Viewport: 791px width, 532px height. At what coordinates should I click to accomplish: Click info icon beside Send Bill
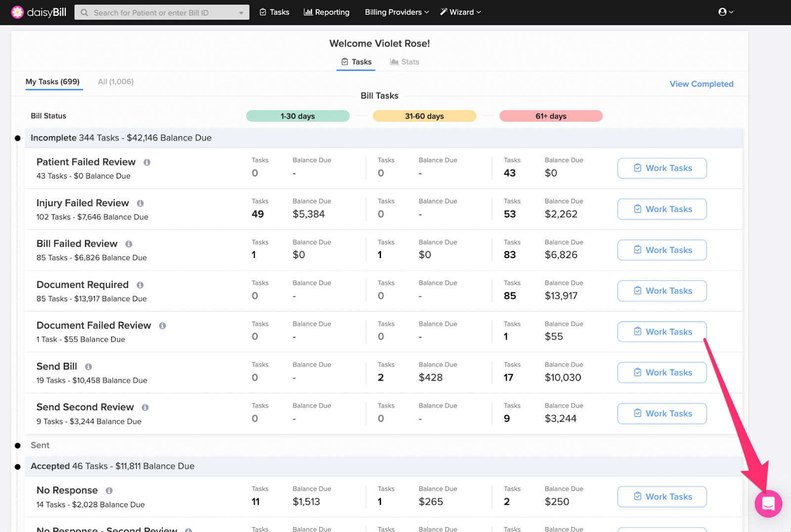click(x=88, y=367)
